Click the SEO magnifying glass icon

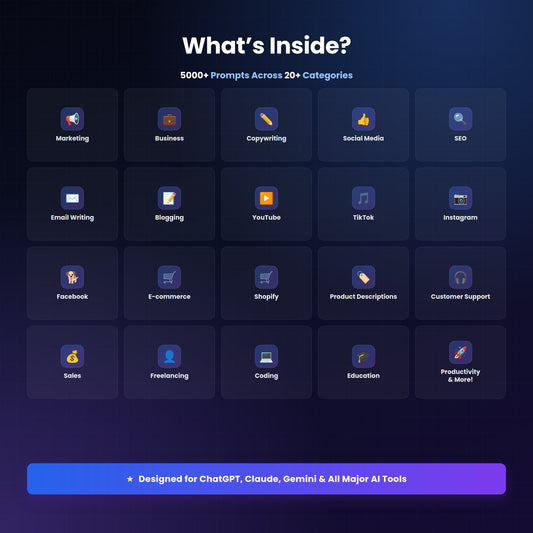[x=460, y=119]
